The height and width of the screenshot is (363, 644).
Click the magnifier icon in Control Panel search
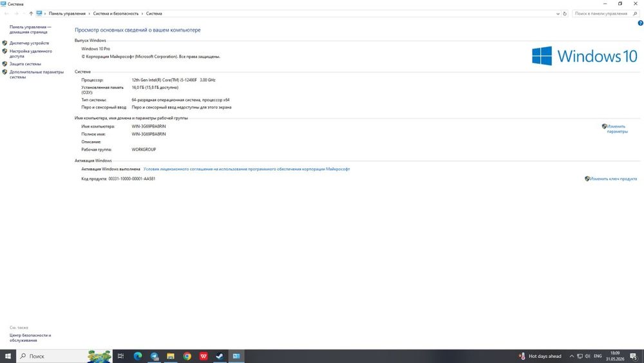tap(635, 14)
